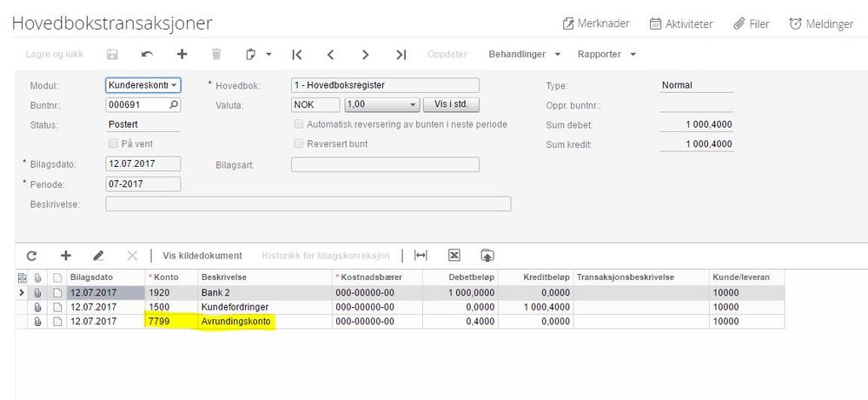Select the Avrundingskonto cell
This screenshot has height=400, width=868.
[x=265, y=322]
